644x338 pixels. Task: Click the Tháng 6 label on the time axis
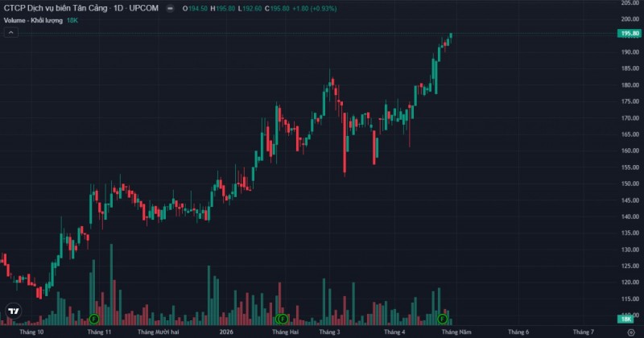pyautogui.click(x=517, y=332)
